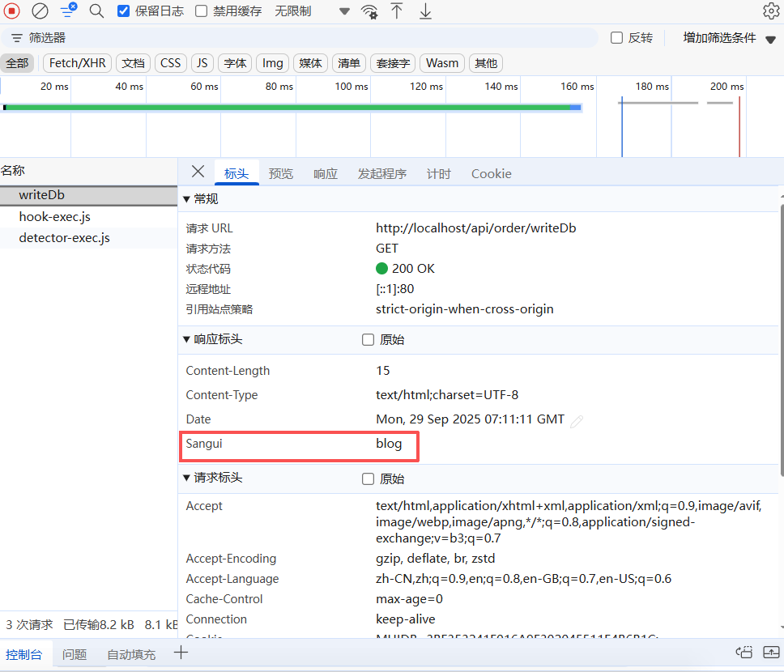784x672 pixels.
Task: Toggle the 保留日志 checkbox
Action: pyautogui.click(x=123, y=11)
